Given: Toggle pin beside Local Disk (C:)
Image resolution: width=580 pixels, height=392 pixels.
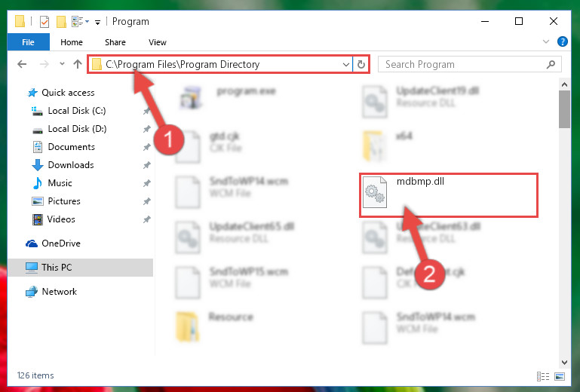Looking at the screenshot, I should click(x=147, y=111).
